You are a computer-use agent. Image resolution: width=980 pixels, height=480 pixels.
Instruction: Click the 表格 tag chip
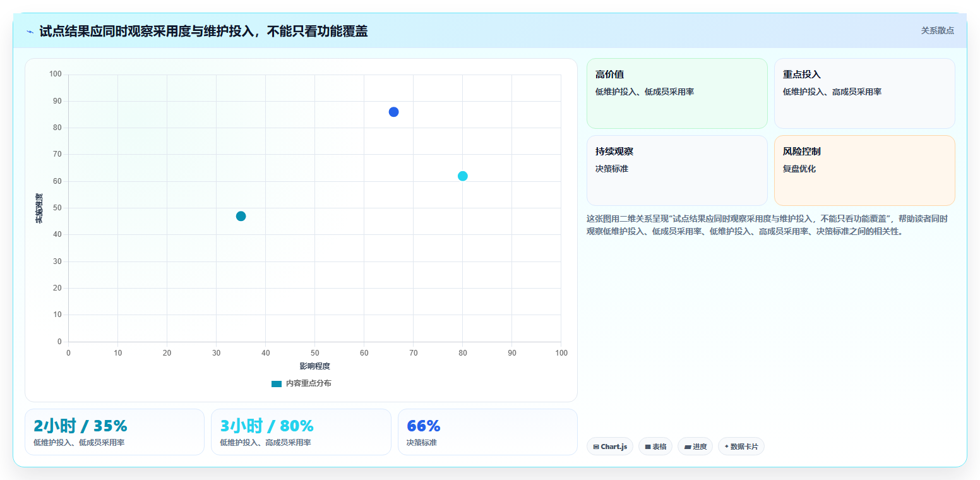pyautogui.click(x=655, y=447)
